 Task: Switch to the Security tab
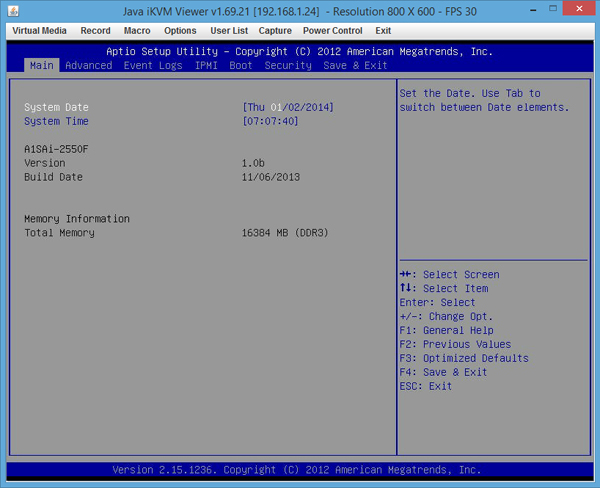(288, 65)
